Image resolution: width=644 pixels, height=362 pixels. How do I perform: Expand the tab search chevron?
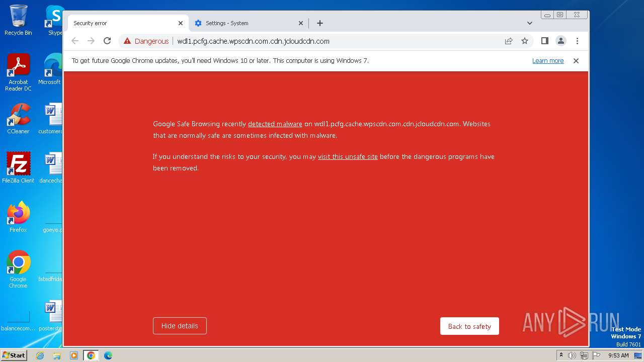click(x=530, y=23)
